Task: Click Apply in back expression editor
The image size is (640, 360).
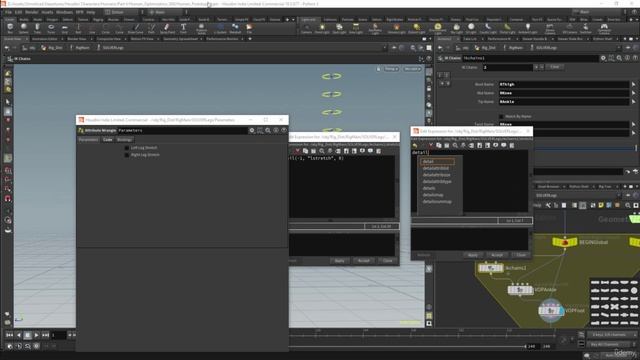Action: [x=340, y=261]
